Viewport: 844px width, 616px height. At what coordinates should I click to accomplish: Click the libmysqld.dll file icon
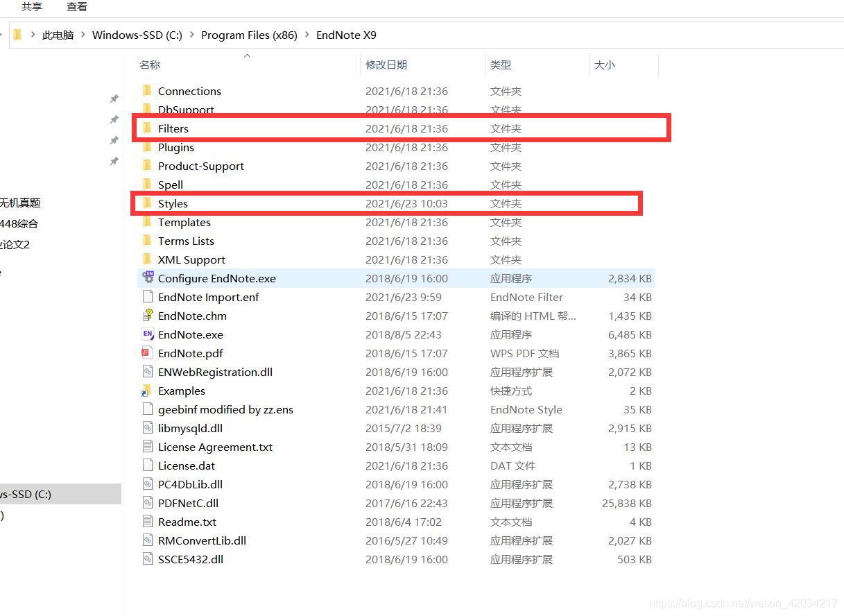[x=147, y=428]
